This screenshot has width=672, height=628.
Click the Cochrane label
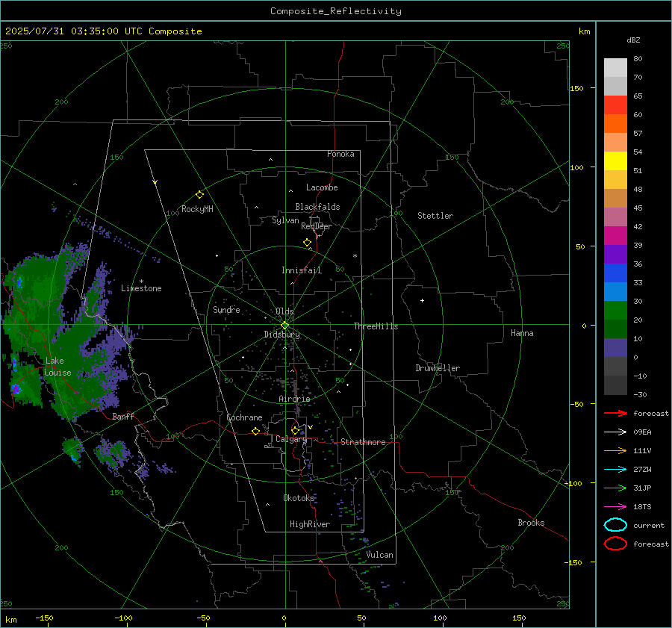click(244, 417)
